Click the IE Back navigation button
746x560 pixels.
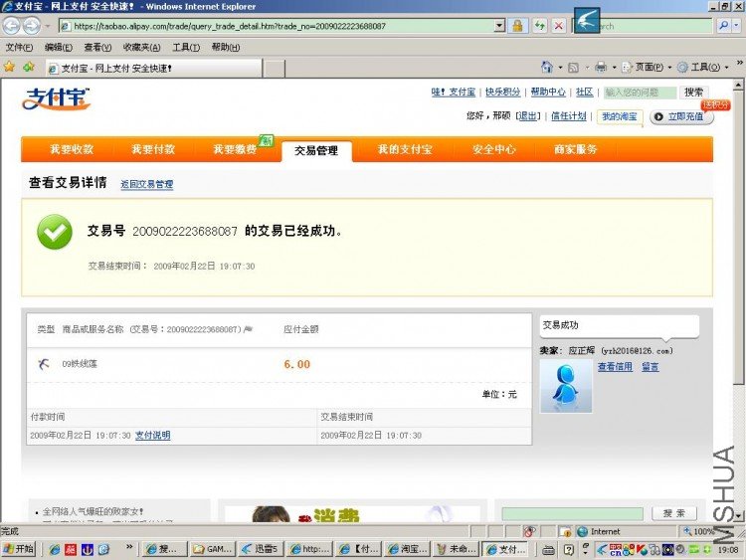12,26
